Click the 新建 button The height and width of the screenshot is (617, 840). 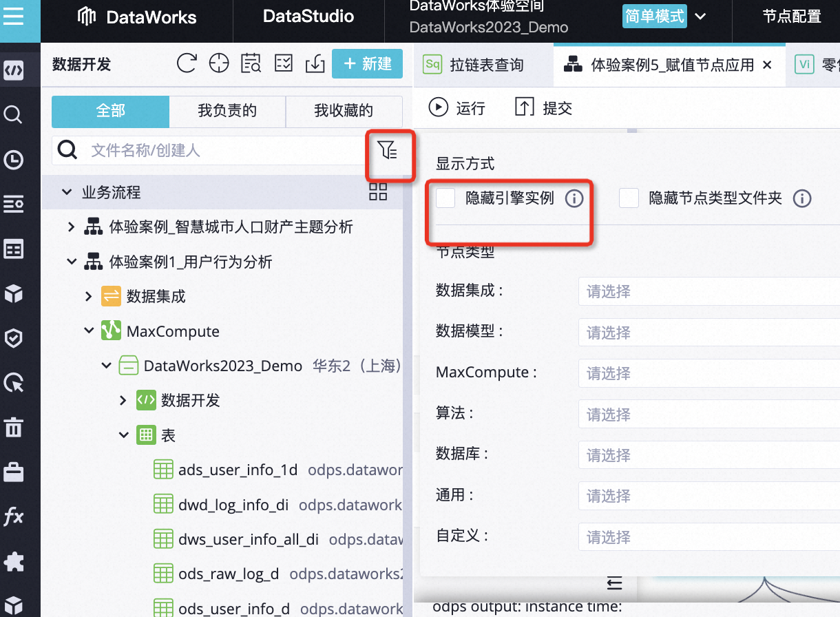tap(367, 63)
